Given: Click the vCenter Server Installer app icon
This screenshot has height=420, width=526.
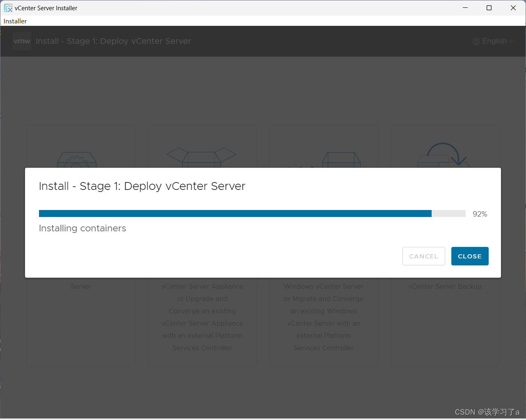Looking at the screenshot, I should click(8, 8).
